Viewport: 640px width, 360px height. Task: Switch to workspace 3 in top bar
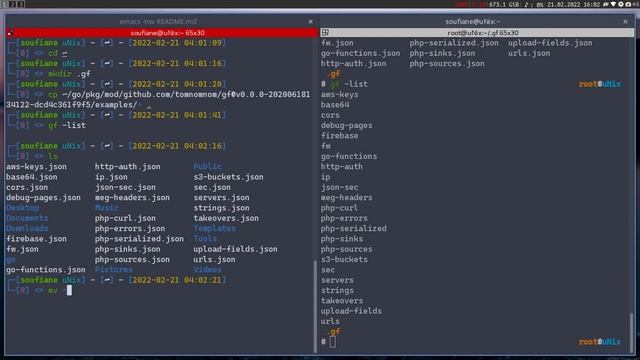tap(20, 4)
